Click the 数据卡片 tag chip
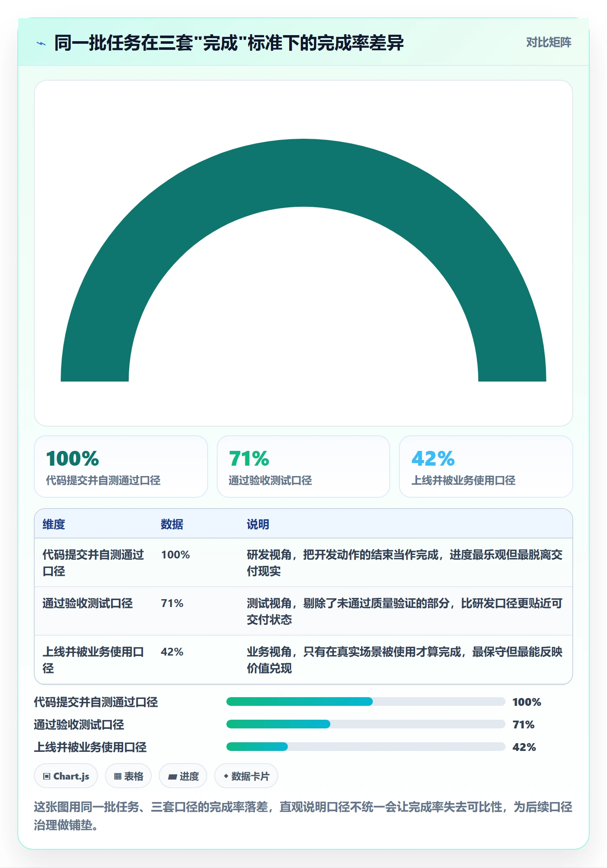This screenshot has height=868, width=607. coord(246,776)
